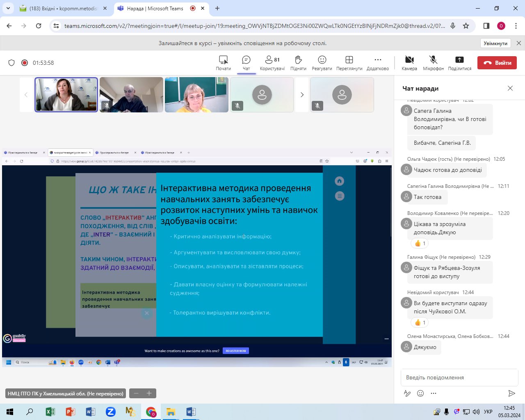Open emoji picker in chat compose box
The width and height of the screenshot is (525, 420).
(420, 393)
